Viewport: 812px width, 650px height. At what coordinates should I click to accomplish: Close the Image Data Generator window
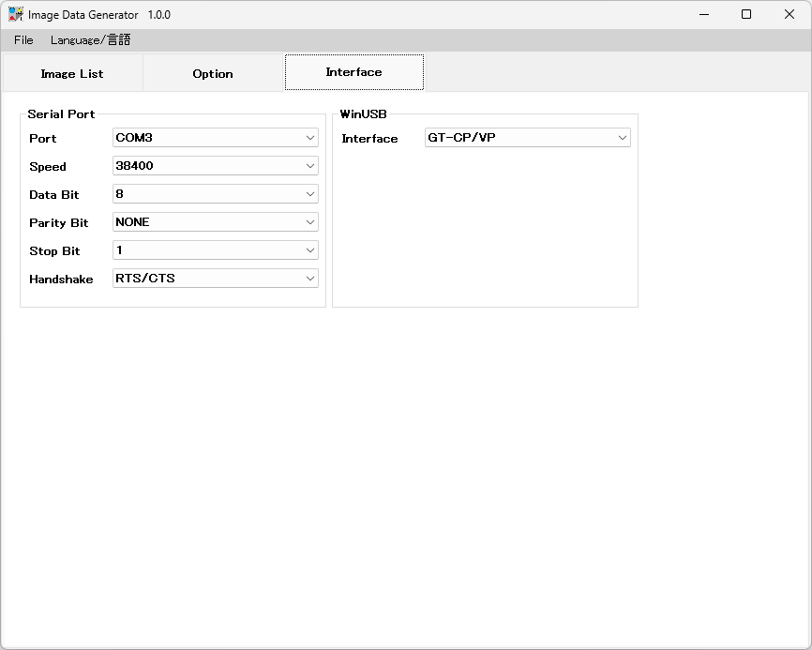click(x=789, y=14)
